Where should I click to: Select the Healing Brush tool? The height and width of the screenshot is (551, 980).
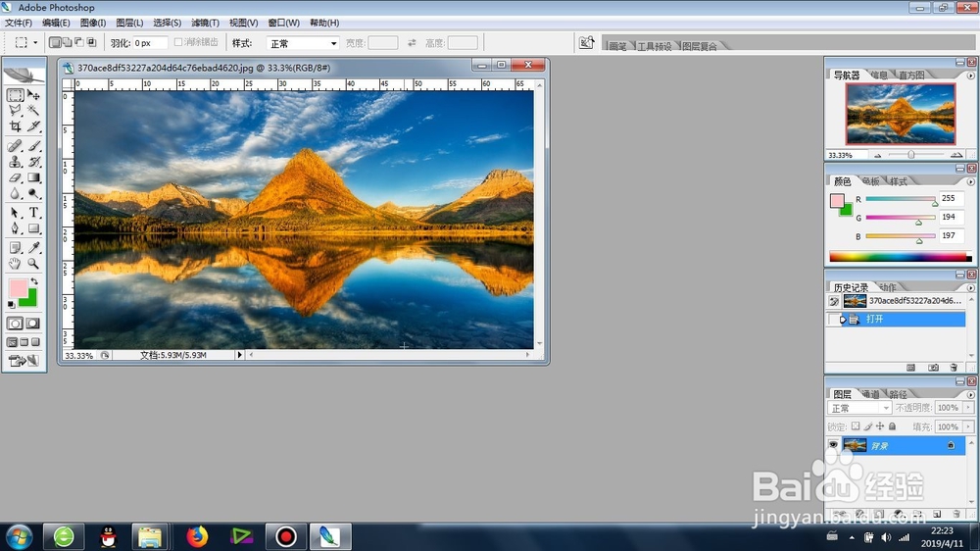coord(16,146)
